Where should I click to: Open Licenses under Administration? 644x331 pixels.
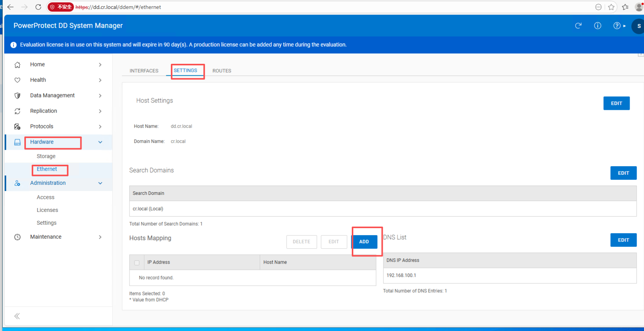pos(47,210)
